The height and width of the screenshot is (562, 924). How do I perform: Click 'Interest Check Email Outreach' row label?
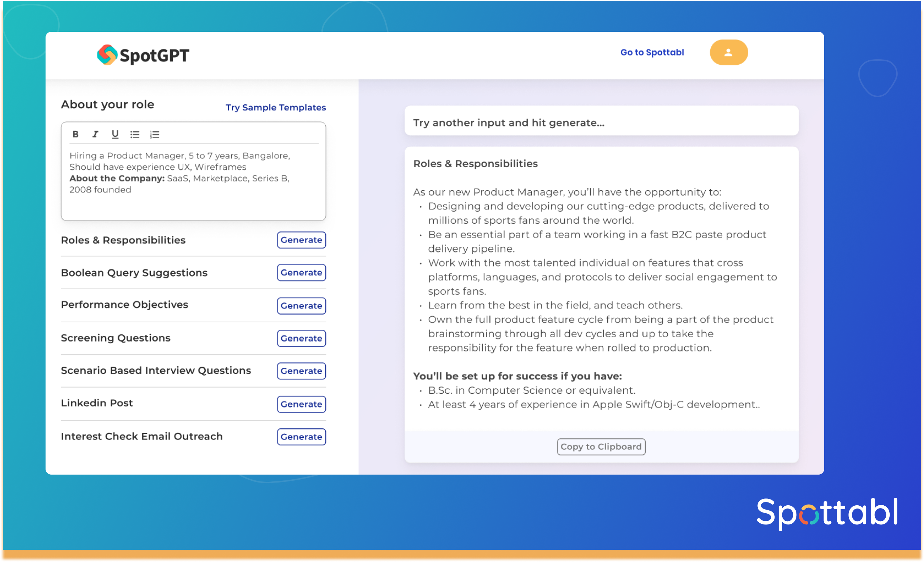click(x=142, y=436)
